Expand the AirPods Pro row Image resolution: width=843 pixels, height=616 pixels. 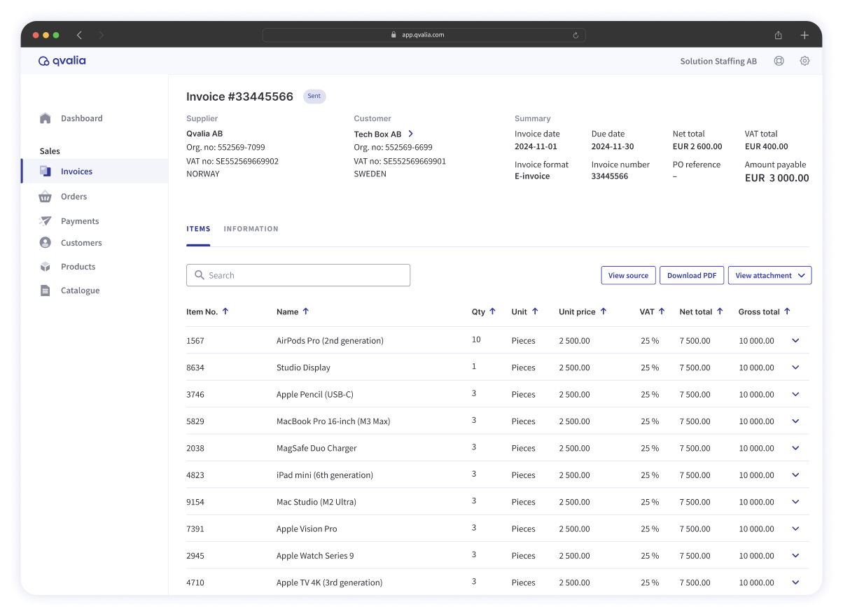coord(795,340)
